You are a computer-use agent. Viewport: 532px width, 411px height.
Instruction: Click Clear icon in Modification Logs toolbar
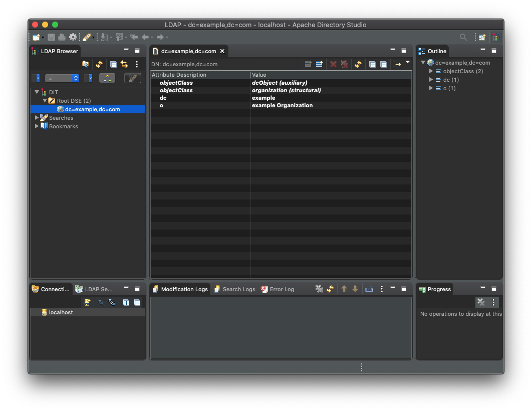click(319, 289)
